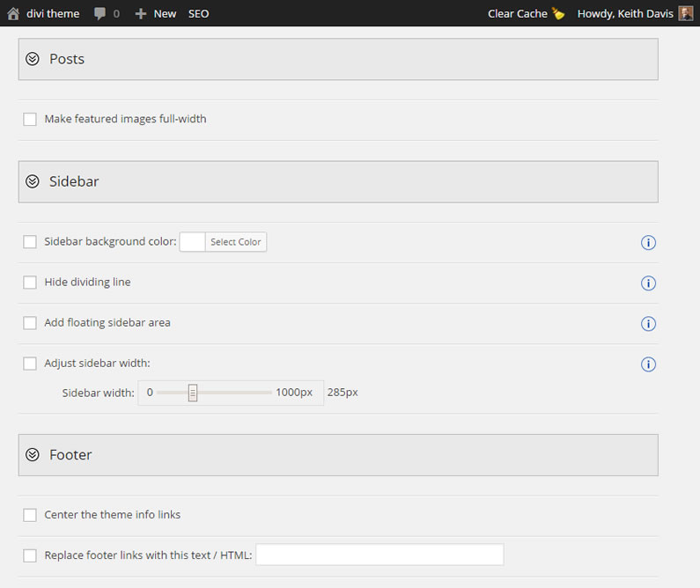Image resolution: width=700 pixels, height=588 pixels.
Task: Open the SEO admin bar menu
Action: click(199, 14)
